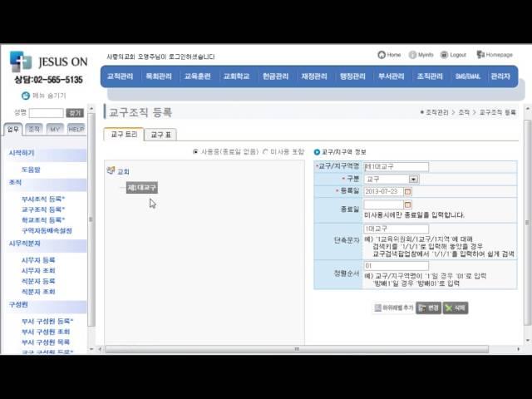Screen dimensions: 532x399
Task: Click the sidebar vertical scrollbar
Action: tap(91, 219)
